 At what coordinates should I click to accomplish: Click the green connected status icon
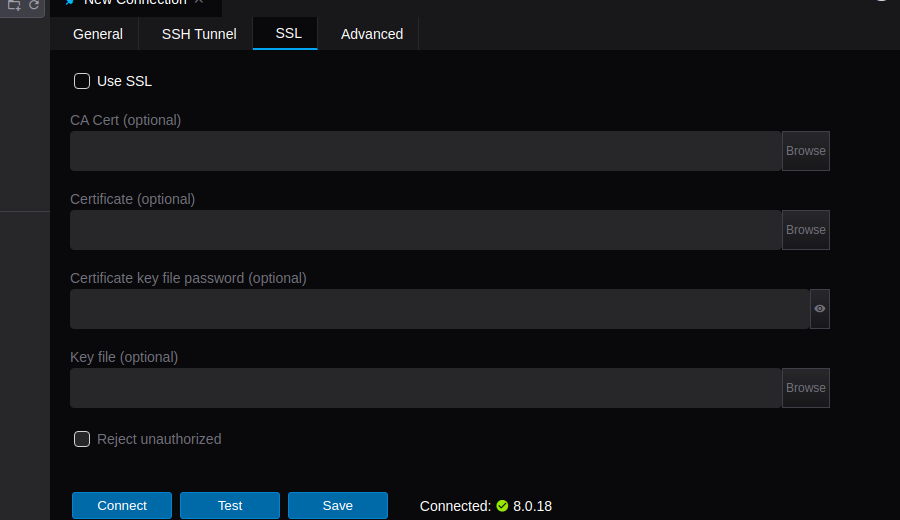pyautogui.click(x=502, y=506)
